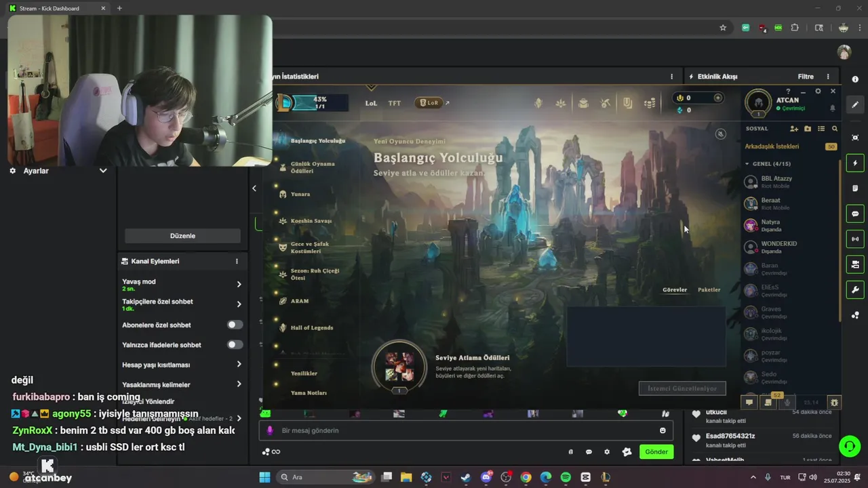Toggle Abonelere özel sohbet switch
Image resolution: width=868 pixels, height=488 pixels.
(x=235, y=325)
